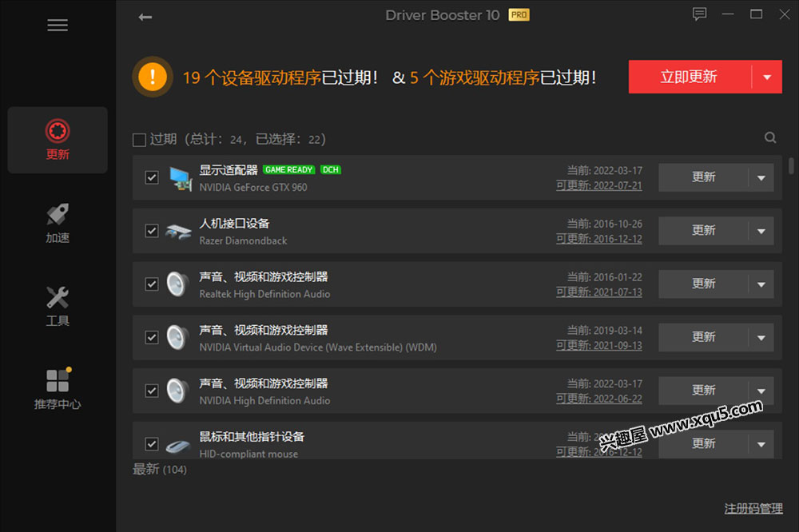This screenshot has width=799, height=532.
Task: Toggle the select-all 过期 checkbox
Action: tap(139, 140)
